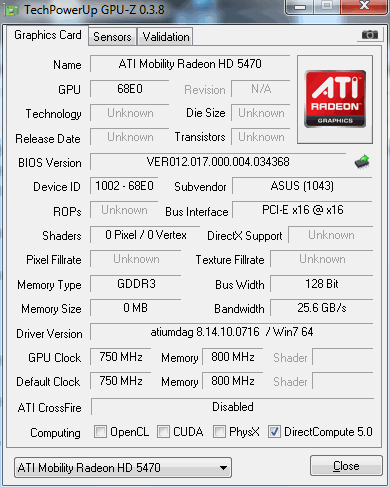The image size is (390, 488).
Task: Click the GPU-Z title bar app icon
Action: coord(12,10)
